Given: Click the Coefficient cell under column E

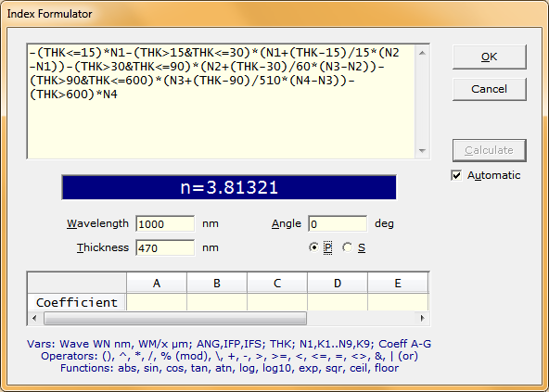Looking at the screenshot, I should pyautogui.click(x=398, y=302).
